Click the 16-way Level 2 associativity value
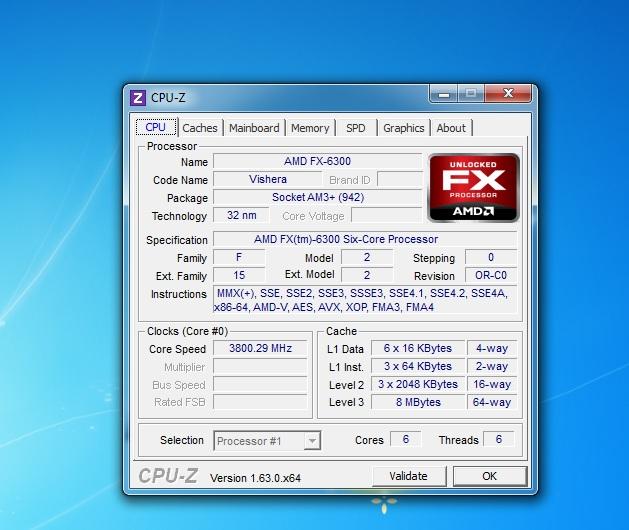 point(492,384)
